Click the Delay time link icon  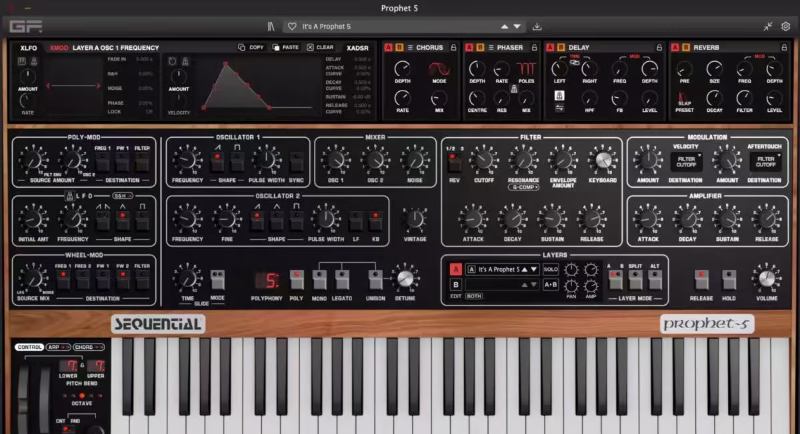[574, 62]
